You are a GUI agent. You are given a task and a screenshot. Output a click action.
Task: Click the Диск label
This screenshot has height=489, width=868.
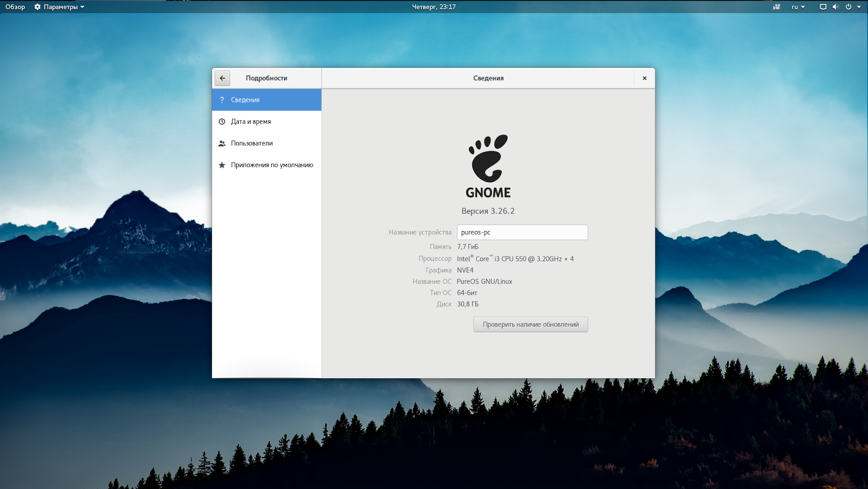444,304
